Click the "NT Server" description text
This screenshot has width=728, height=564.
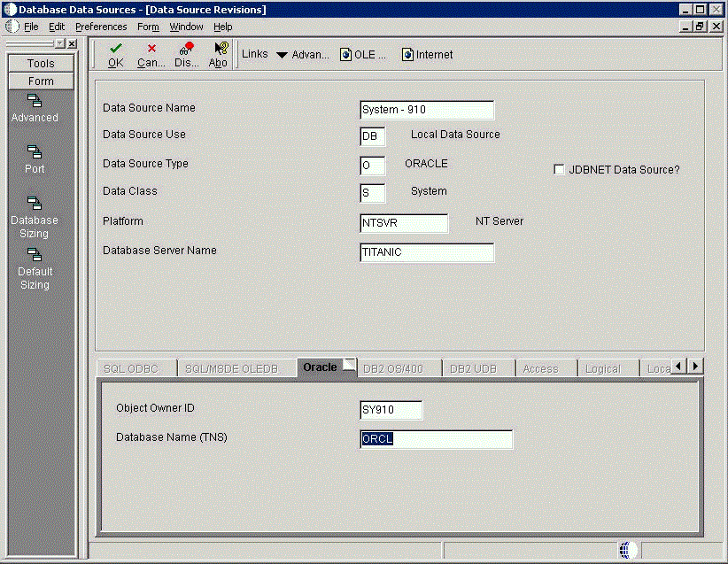click(500, 221)
